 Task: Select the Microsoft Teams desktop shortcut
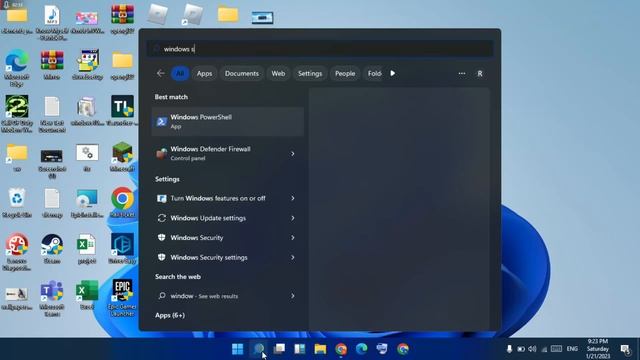(x=52, y=298)
